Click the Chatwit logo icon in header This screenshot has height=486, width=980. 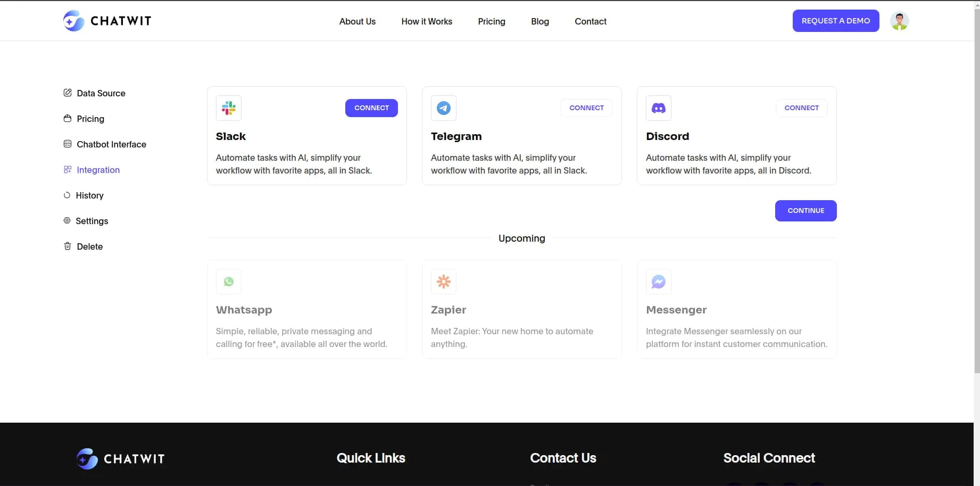73,21
